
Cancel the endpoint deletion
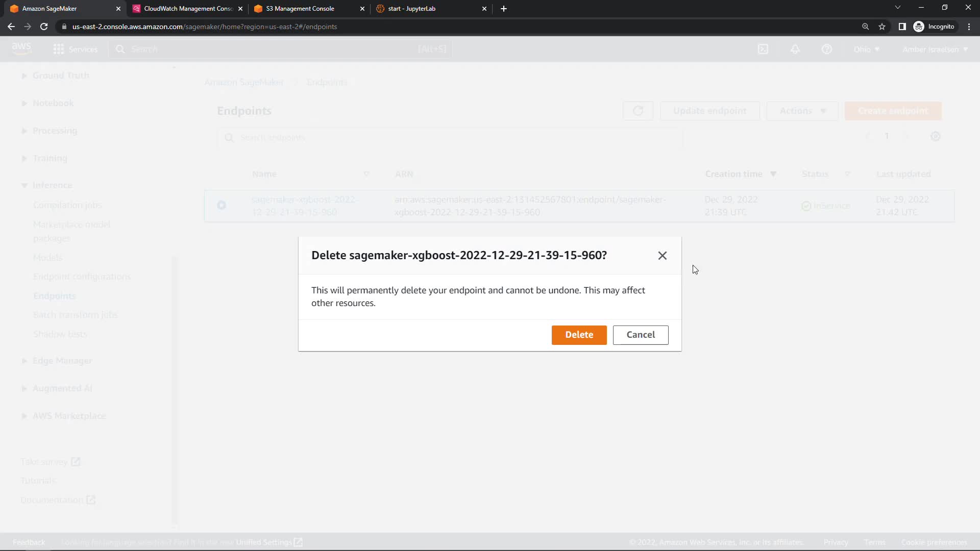click(640, 335)
